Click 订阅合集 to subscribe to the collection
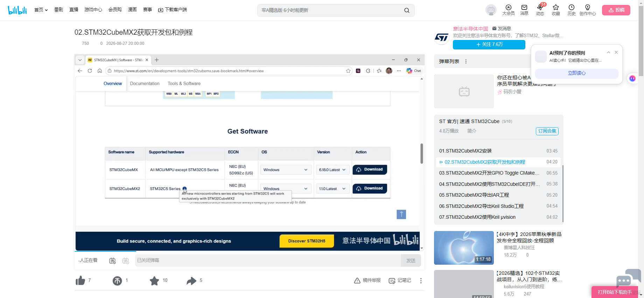Viewport: 644px width, 298px height. tap(547, 131)
